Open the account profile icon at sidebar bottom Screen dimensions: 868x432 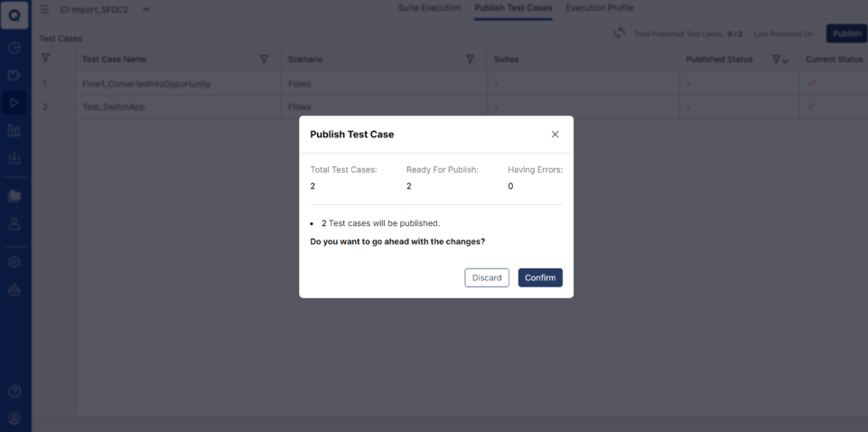coord(14,418)
